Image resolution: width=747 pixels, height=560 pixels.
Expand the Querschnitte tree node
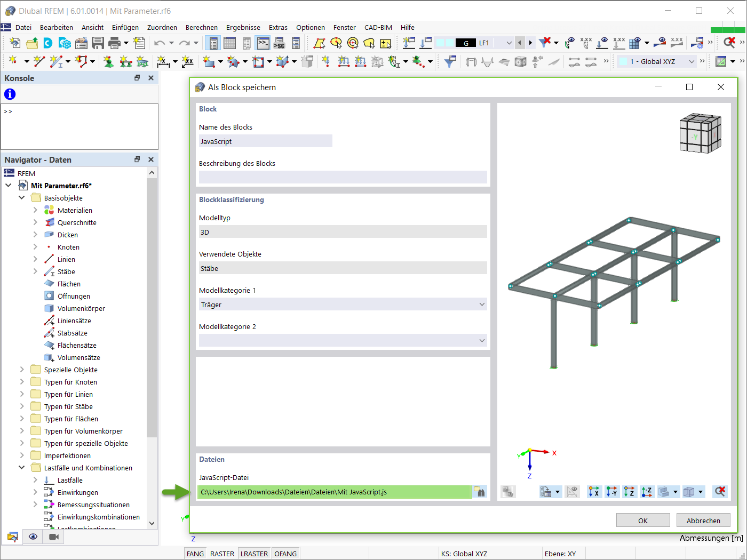click(35, 222)
